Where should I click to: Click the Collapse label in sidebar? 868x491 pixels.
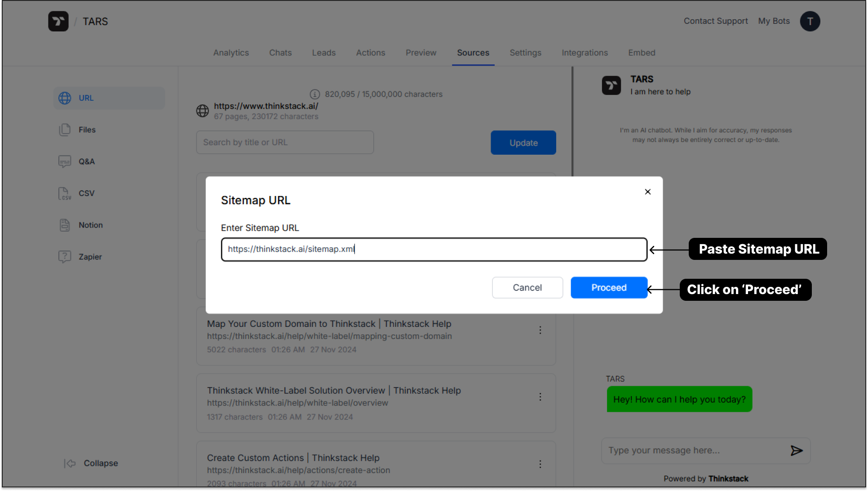tap(101, 463)
